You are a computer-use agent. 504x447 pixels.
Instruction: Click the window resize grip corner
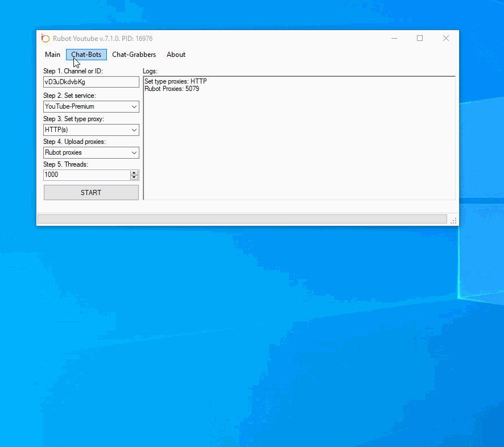(x=453, y=221)
